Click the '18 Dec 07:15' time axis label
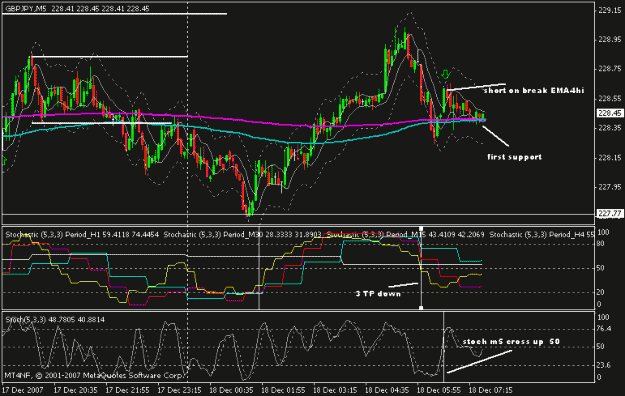 coord(490,390)
